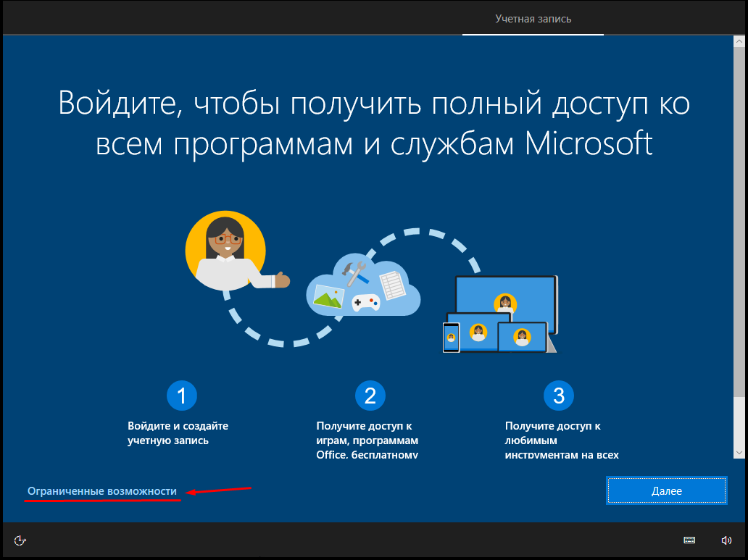This screenshot has height=560, width=748.
Task: Click the text Получите доступ к любимым инструментам
Action: (562, 440)
